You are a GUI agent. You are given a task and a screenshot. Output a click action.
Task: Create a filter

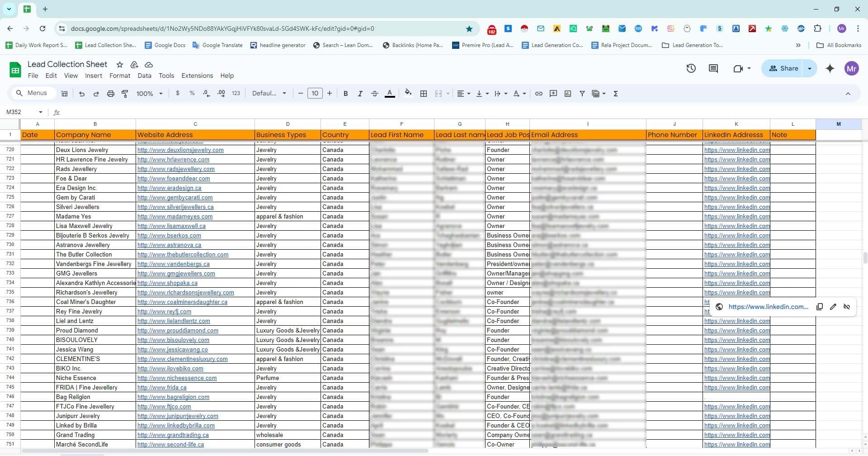click(582, 94)
